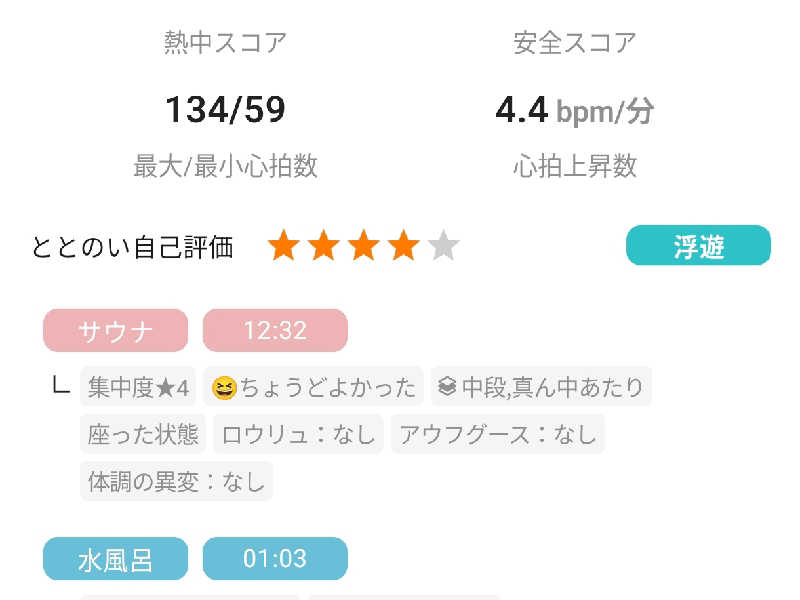This screenshot has height=600, width=800.
Task: Tap the 134/59 heart rate value
Action: click(225, 110)
